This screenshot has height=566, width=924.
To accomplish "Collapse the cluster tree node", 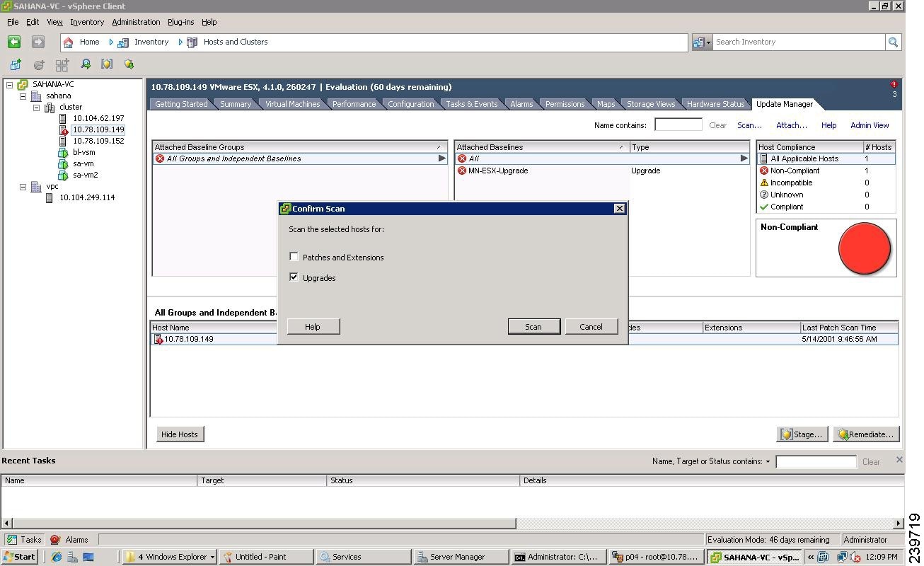I will pyautogui.click(x=37, y=108).
